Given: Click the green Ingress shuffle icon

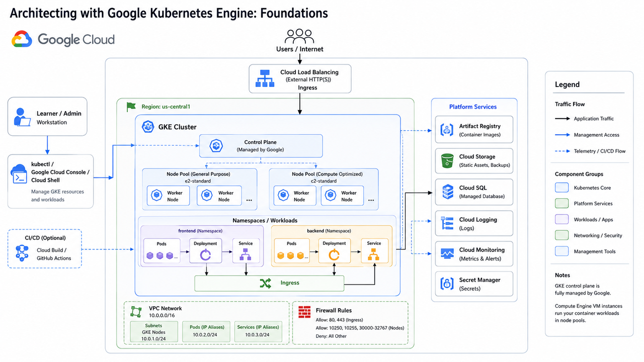Looking at the screenshot, I should [266, 283].
